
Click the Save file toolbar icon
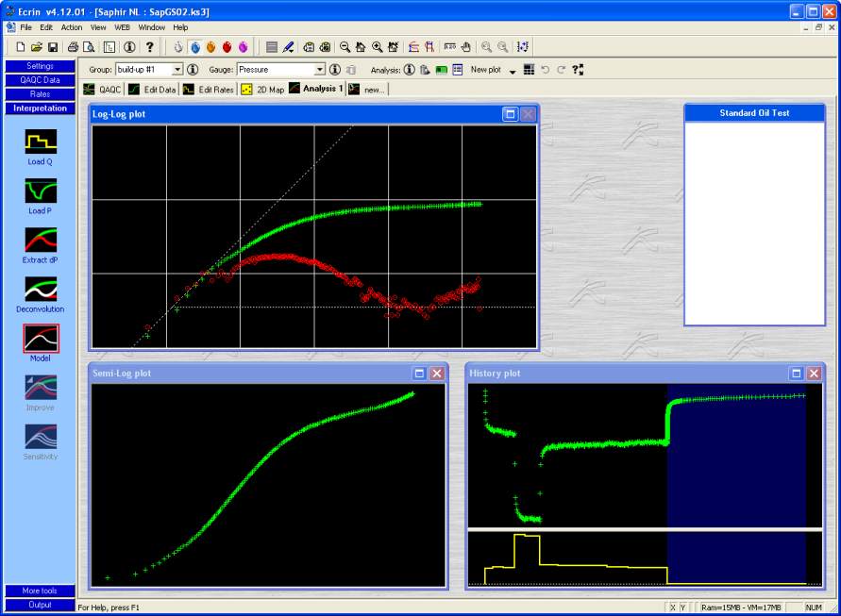pos(53,47)
